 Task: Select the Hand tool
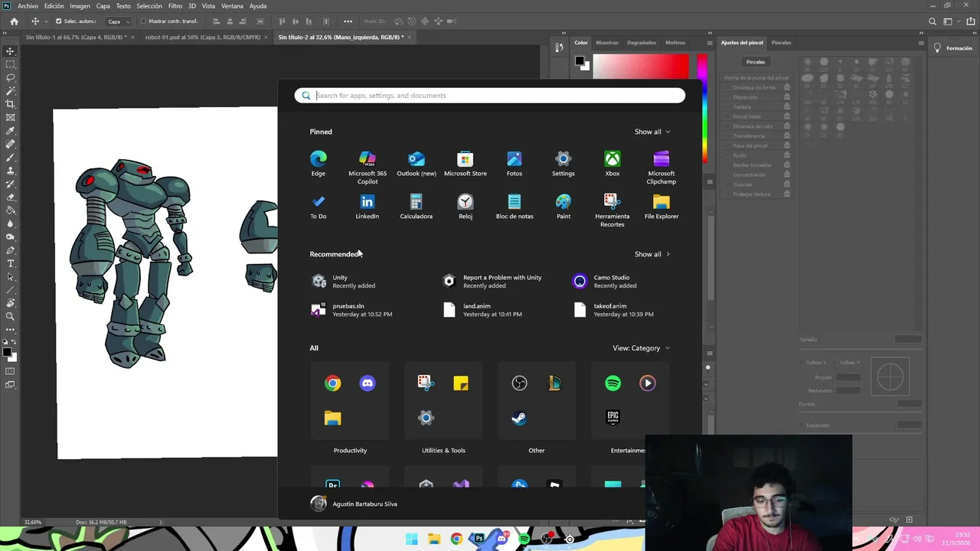coord(10,303)
